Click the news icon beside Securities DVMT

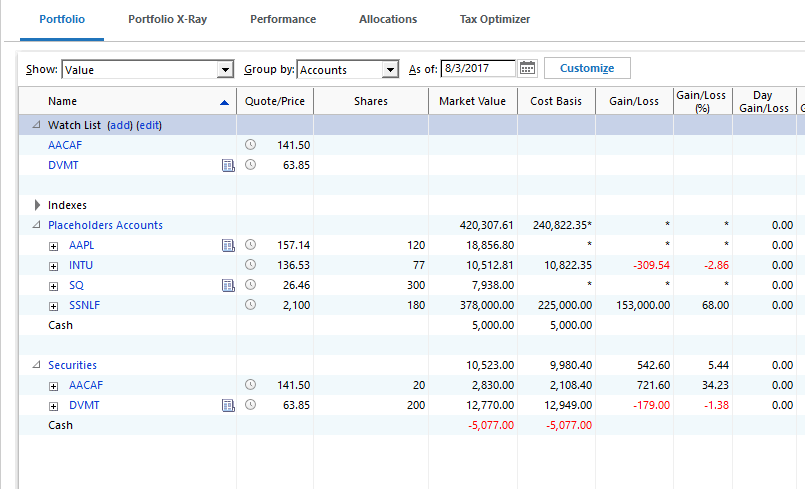point(227,405)
